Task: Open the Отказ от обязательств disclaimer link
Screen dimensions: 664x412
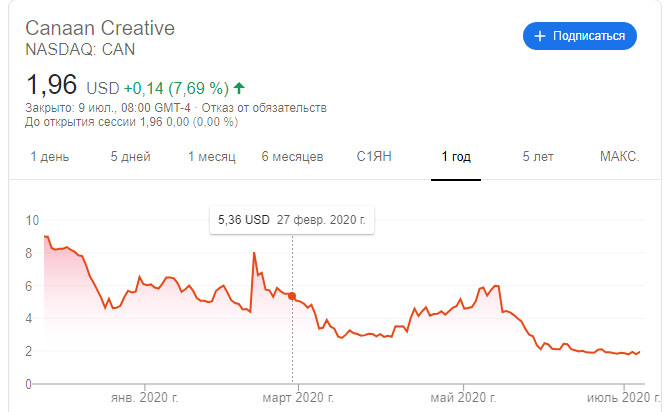Action: coord(266,108)
